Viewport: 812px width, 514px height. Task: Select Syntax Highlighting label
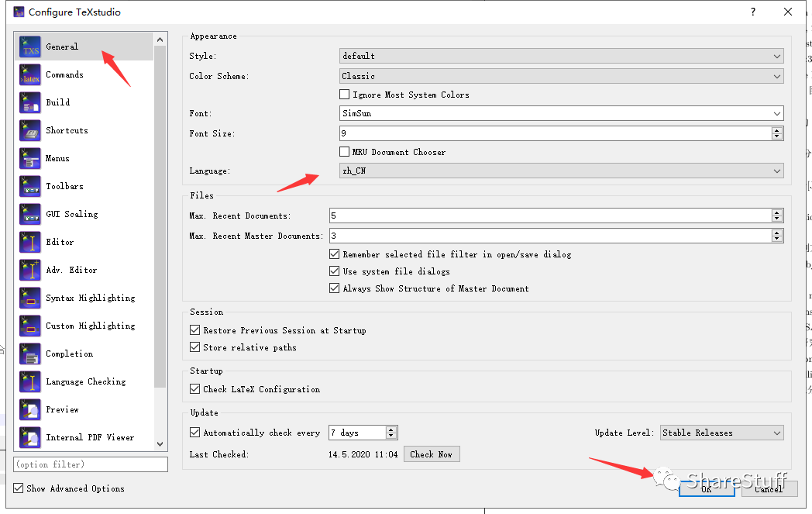(x=91, y=298)
